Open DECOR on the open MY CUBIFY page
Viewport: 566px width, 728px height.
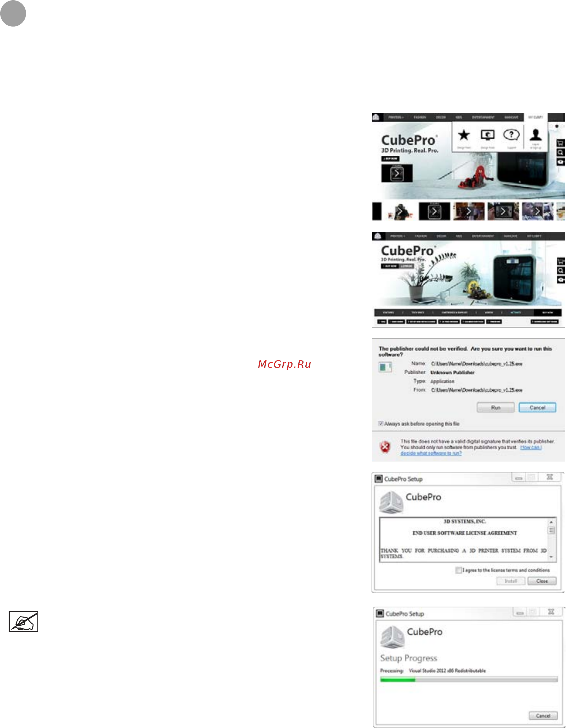click(x=441, y=117)
